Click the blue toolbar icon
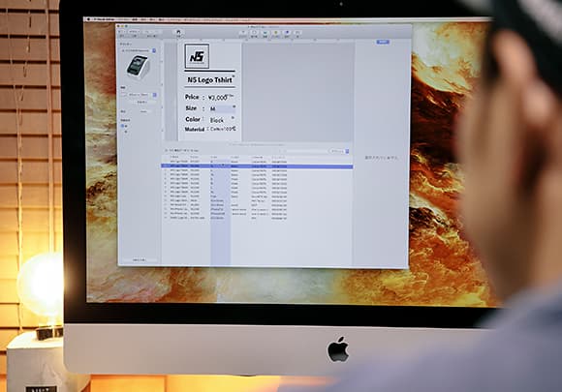The height and width of the screenshot is (392, 562). pyautogui.click(x=287, y=33)
